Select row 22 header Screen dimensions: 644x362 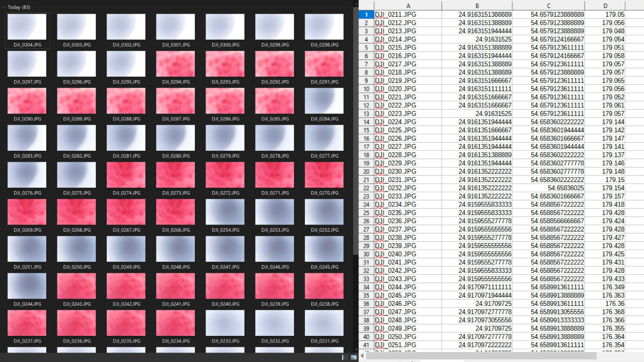coord(366,188)
